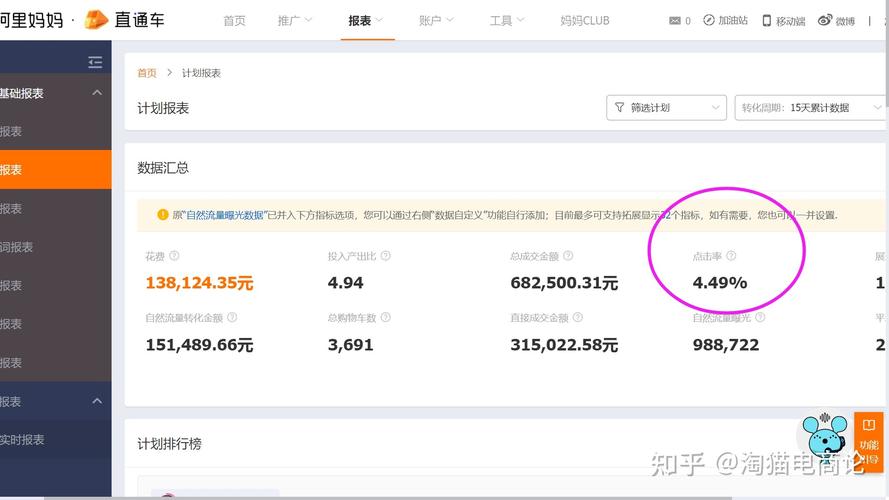Click the horizontal scrollbar at the bottom
889x500 pixels.
coord(386,498)
